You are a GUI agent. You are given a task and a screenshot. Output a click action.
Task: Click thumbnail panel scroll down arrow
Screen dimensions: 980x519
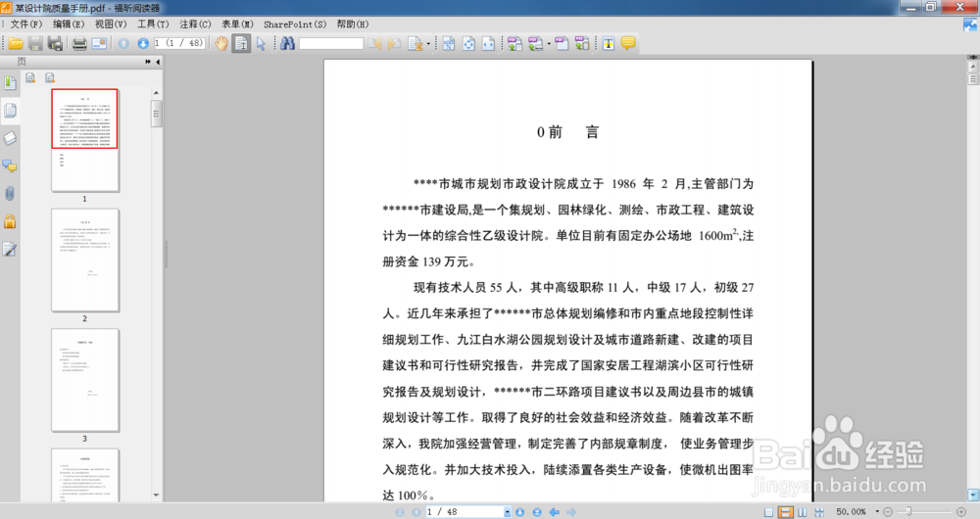point(156,495)
